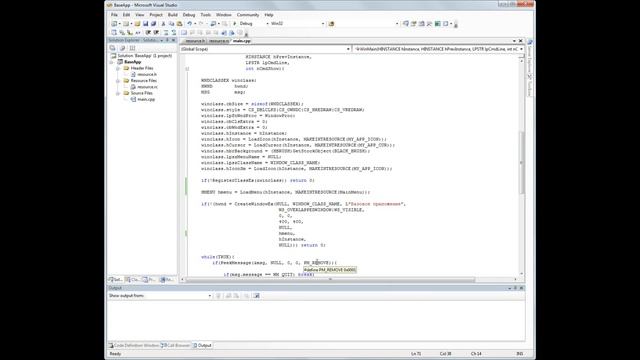The height and width of the screenshot is (360, 640).
Task: Click the Toolbox icon in top-right toolbar
Action: pyautogui.click(x=429, y=24)
